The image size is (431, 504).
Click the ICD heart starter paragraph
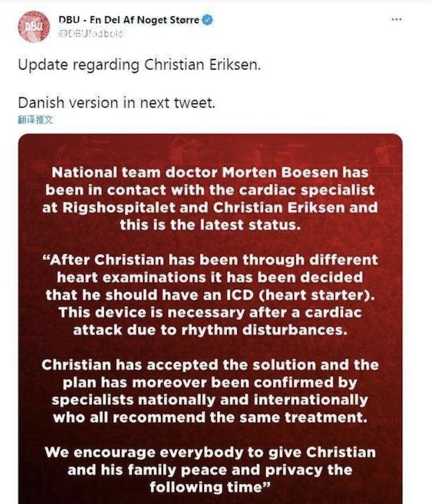[x=210, y=295]
